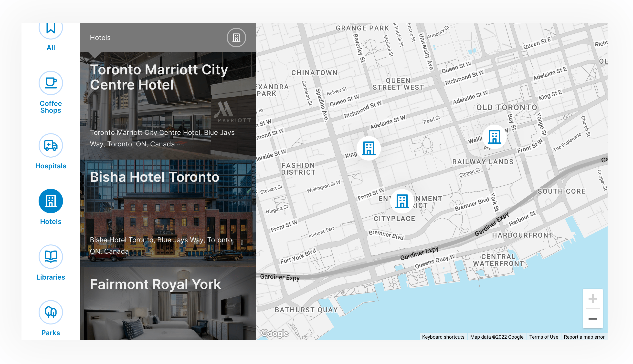The width and height of the screenshot is (633, 364).
Task: Click the hotel marker near King Street
Action: pyautogui.click(x=369, y=149)
